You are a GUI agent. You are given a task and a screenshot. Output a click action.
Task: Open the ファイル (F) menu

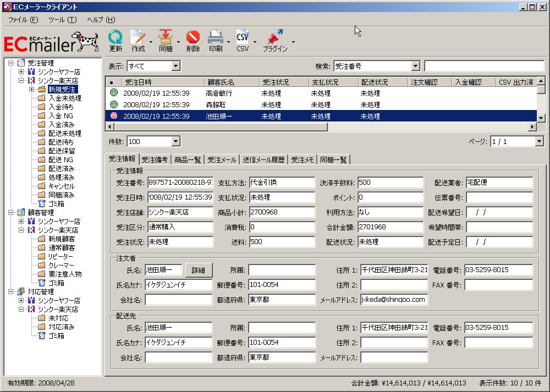pyautogui.click(x=23, y=20)
